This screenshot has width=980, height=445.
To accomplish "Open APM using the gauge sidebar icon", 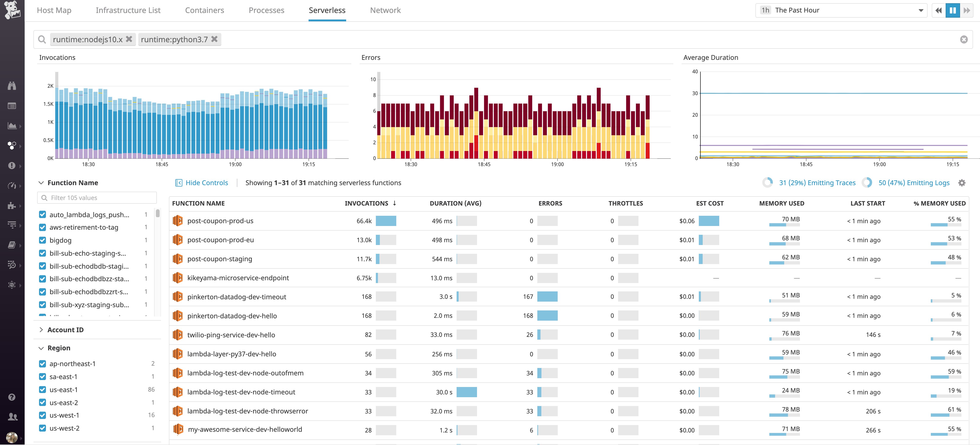I will [x=12, y=186].
